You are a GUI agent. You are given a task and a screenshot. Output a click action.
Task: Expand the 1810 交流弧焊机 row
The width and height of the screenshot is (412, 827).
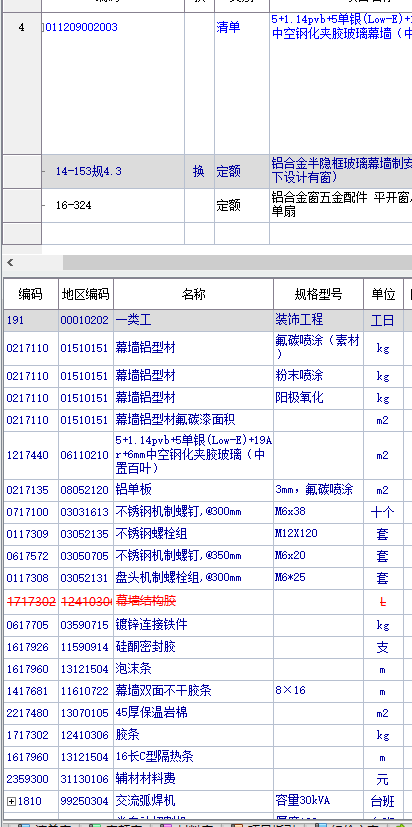[x=11, y=801]
